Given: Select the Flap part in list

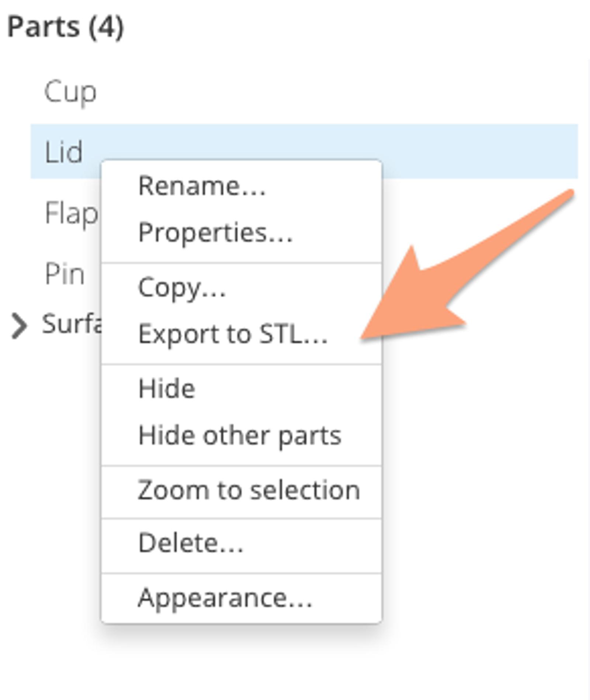Looking at the screenshot, I should pyautogui.click(x=71, y=213).
